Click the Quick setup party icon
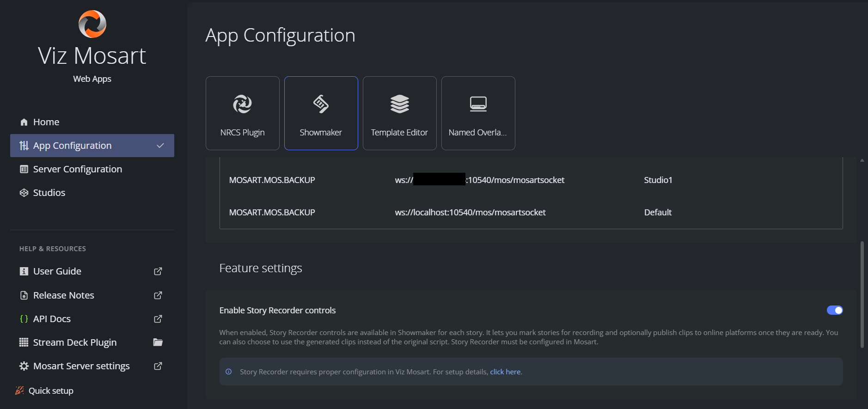Image resolution: width=868 pixels, height=409 pixels. tap(19, 391)
